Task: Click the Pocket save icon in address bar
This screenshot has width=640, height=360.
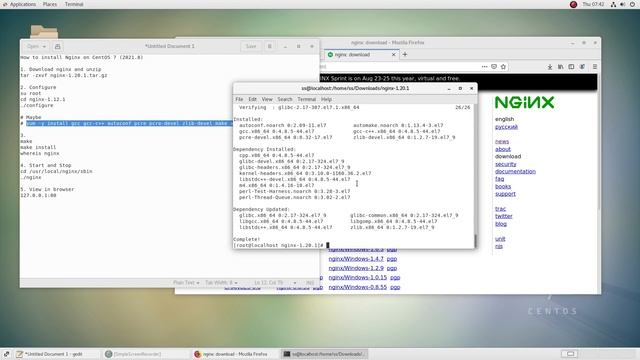Action: pos(494,67)
